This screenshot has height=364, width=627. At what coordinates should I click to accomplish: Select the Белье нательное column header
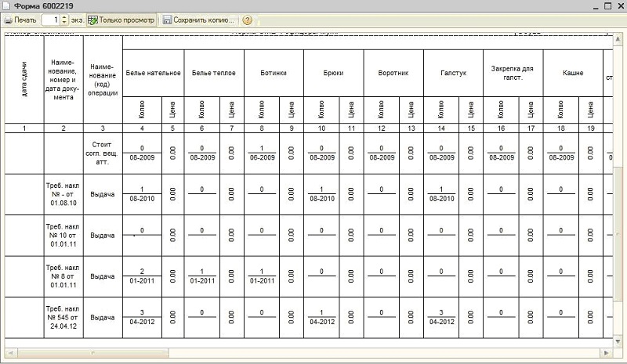coord(153,73)
